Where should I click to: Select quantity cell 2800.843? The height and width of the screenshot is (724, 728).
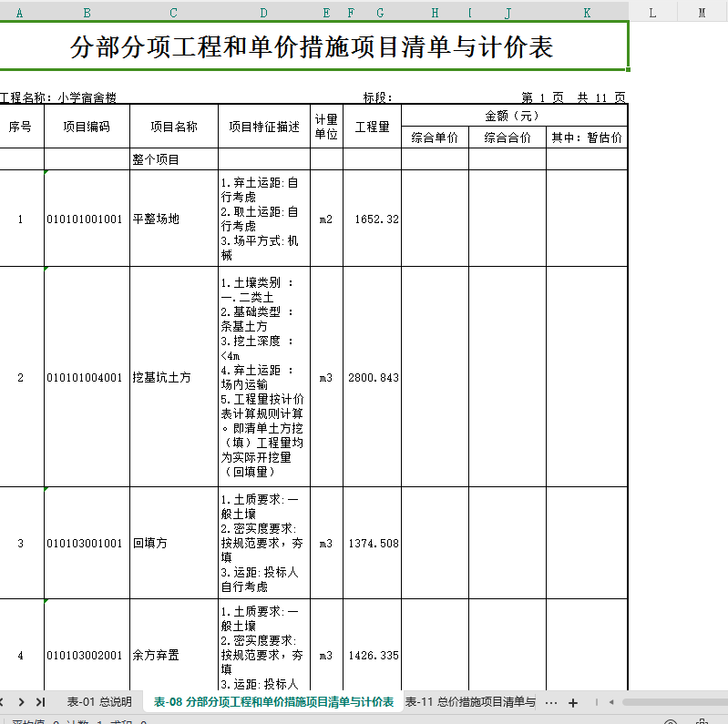[x=372, y=377]
